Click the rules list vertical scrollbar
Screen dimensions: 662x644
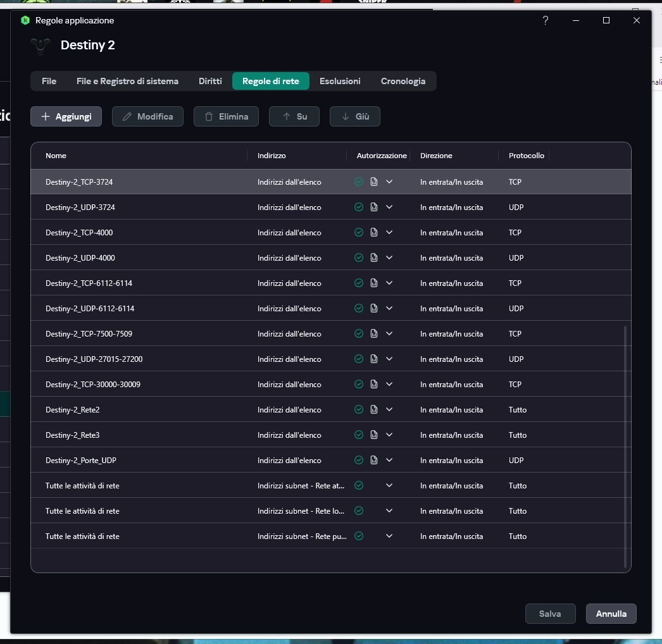click(625, 443)
